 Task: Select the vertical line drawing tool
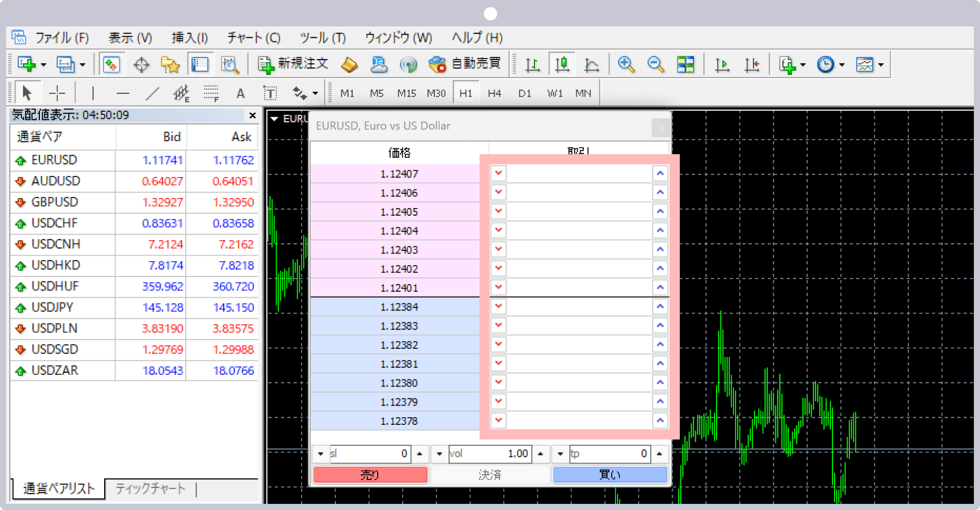click(x=93, y=93)
